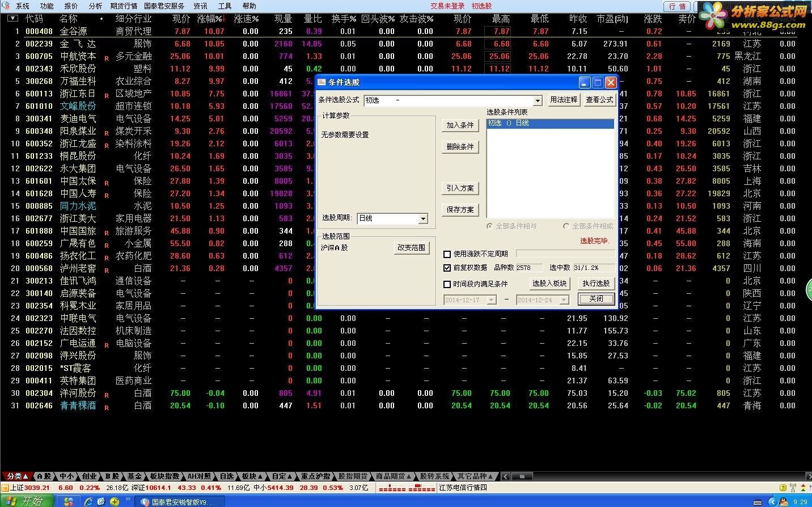The image size is (812, 507).
Task: Click the first quick launch icon after 开始
Action: pos(68,501)
